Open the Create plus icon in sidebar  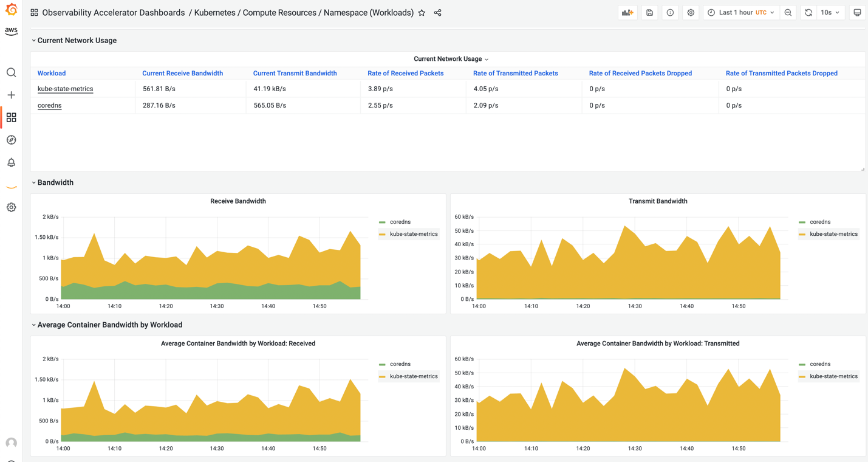pyautogui.click(x=11, y=95)
